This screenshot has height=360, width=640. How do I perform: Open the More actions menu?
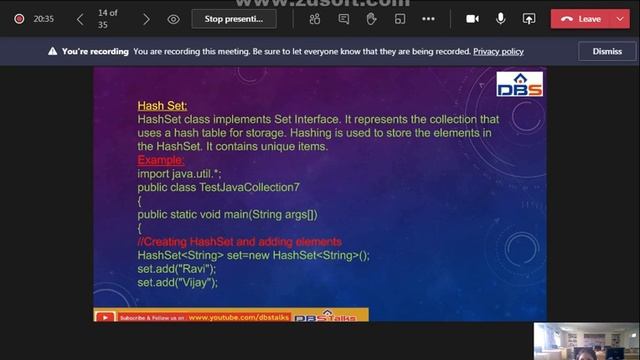point(428,19)
